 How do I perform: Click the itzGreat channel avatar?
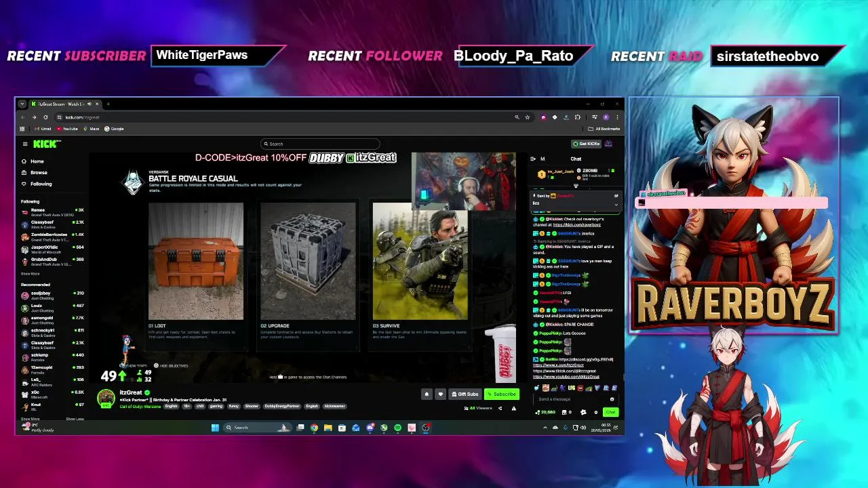click(106, 398)
